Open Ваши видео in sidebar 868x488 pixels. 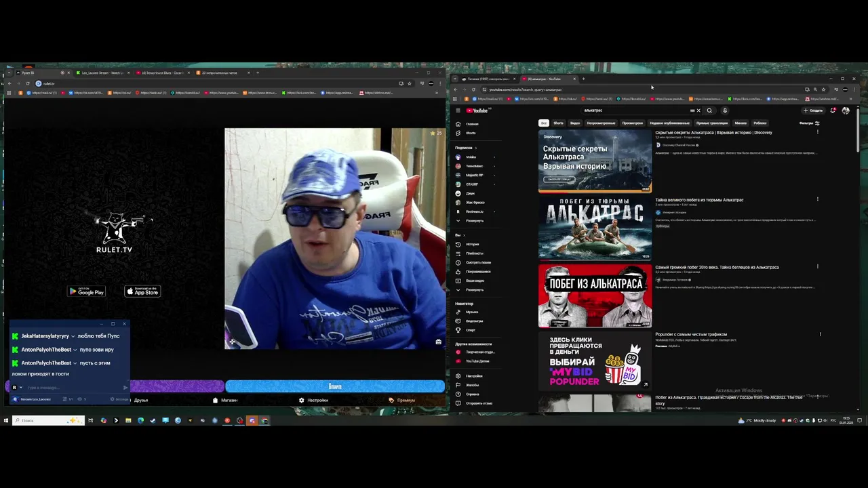475,281
